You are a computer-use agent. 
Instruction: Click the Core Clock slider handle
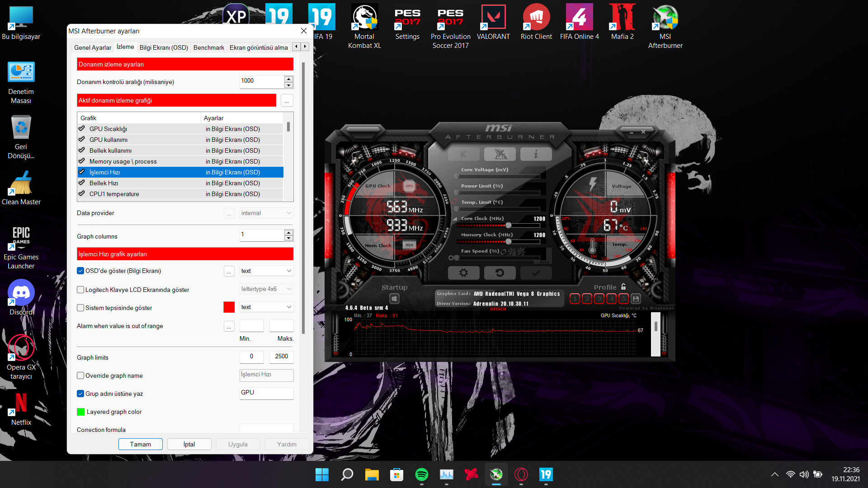point(508,225)
